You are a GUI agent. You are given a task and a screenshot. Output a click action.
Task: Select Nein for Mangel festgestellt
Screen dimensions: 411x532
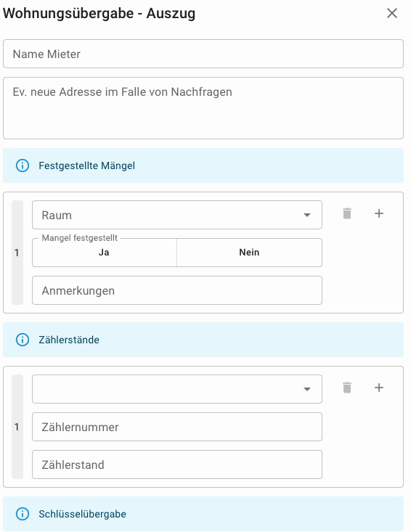coord(250,253)
